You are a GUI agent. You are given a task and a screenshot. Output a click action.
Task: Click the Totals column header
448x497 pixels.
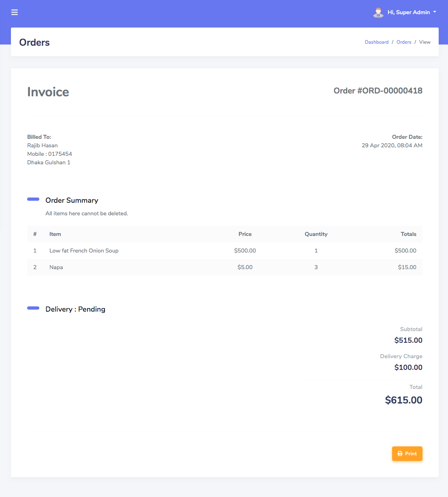408,234
